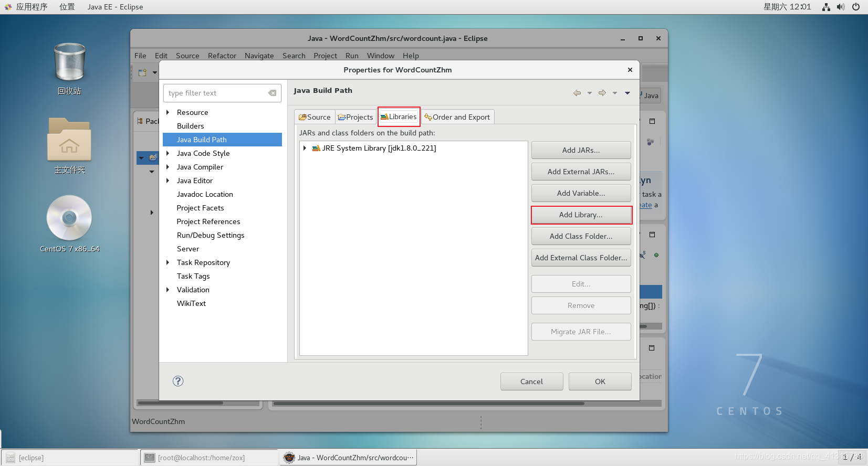Click the Add External JARs... button
The image size is (868, 466).
pyautogui.click(x=581, y=172)
